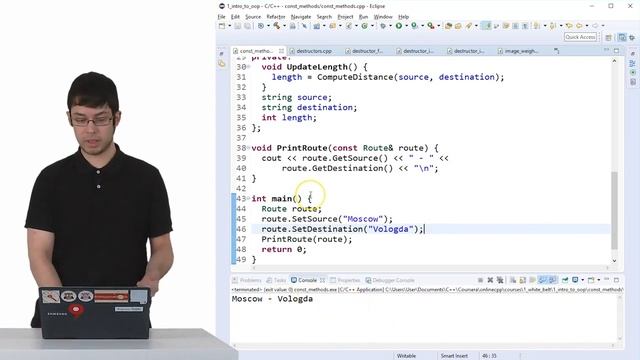640x360 pixels.
Task: Switch to the Tasks tab
Action: (x=276, y=280)
